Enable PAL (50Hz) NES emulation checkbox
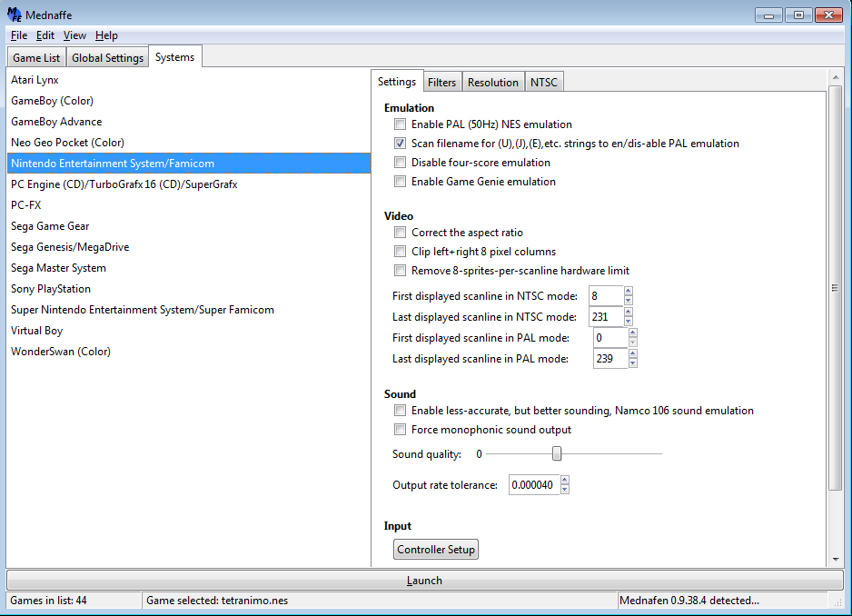Viewport: 852px width, 616px height. tap(400, 124)
